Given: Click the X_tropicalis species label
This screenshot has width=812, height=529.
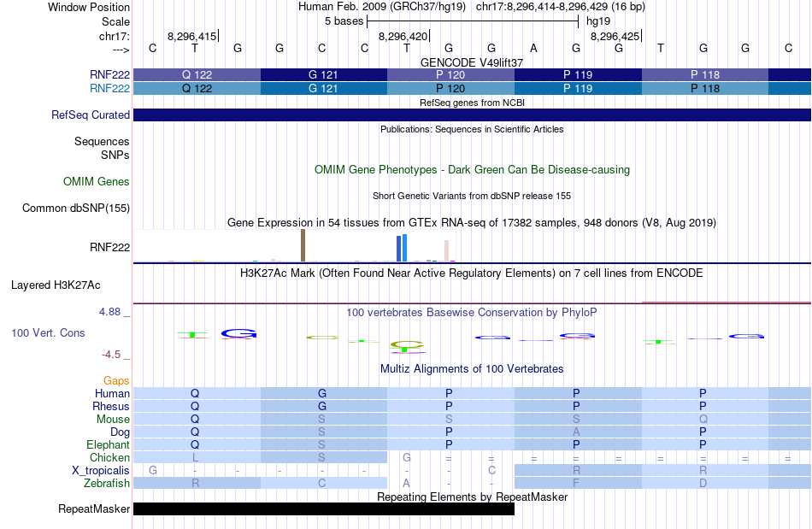Looking at the screenshot, I should click(101, 471).
